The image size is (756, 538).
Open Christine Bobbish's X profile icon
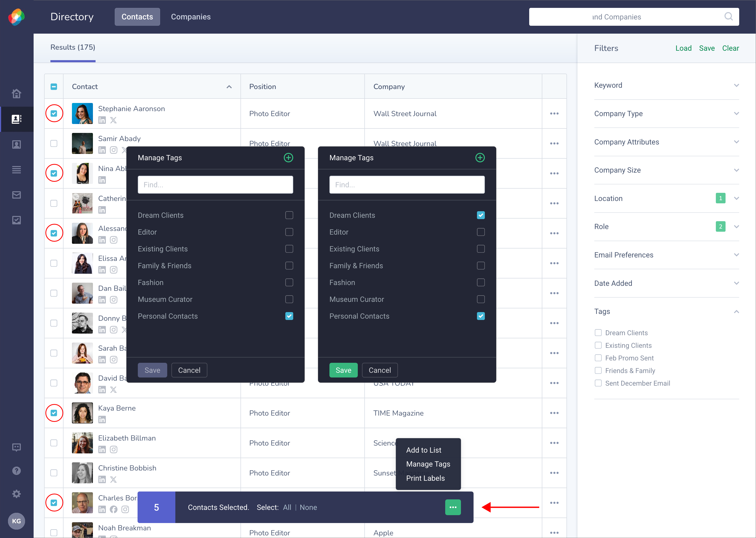(114, 479)
